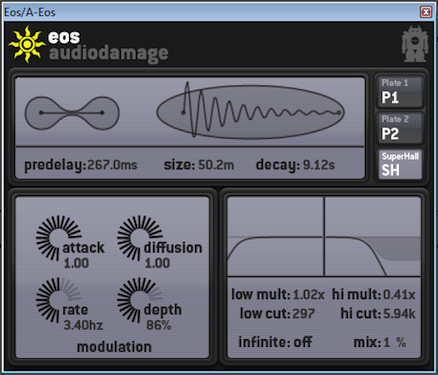Toggle the infinite off switch

(303, 342)
